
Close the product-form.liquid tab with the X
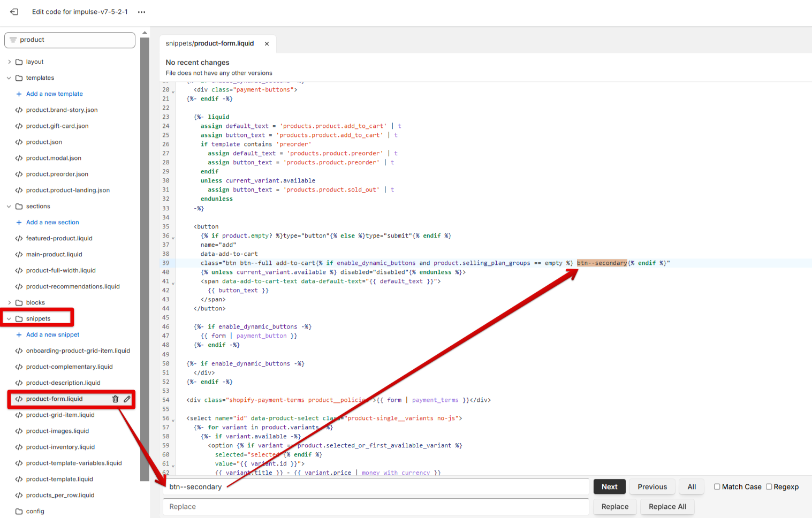(267, 44)
